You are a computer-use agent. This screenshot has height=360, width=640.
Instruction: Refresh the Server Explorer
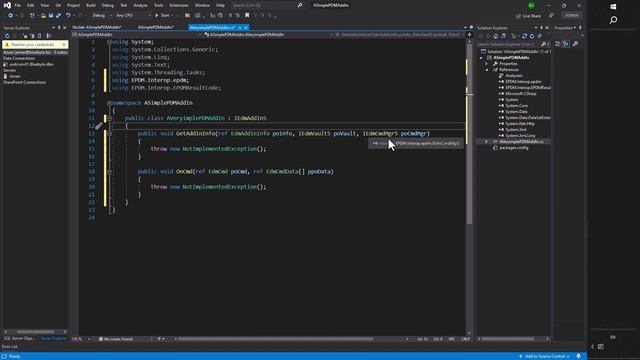coord(7,36)
